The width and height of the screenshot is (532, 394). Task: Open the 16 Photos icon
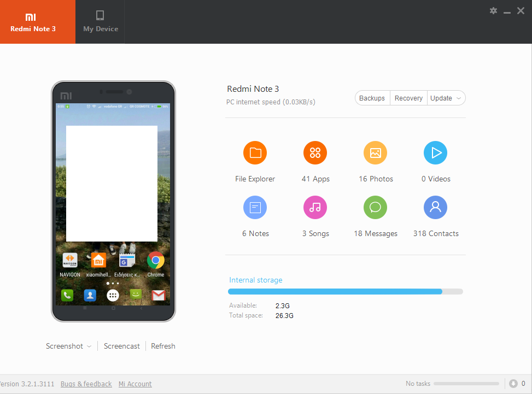point(375,153)
